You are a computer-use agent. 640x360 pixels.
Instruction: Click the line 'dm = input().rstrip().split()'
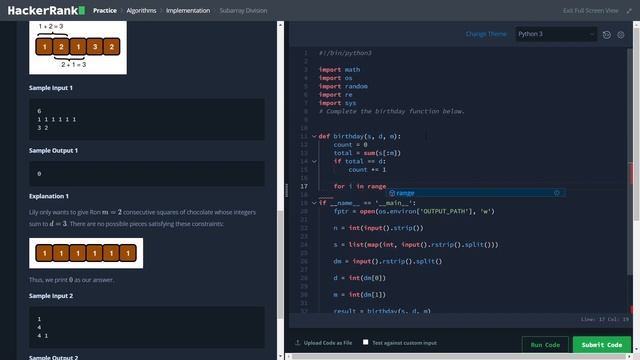point(388,261)
